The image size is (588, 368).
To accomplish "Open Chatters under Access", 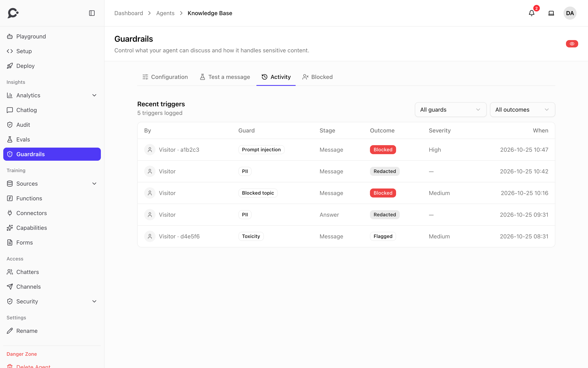I will (52, 272).
